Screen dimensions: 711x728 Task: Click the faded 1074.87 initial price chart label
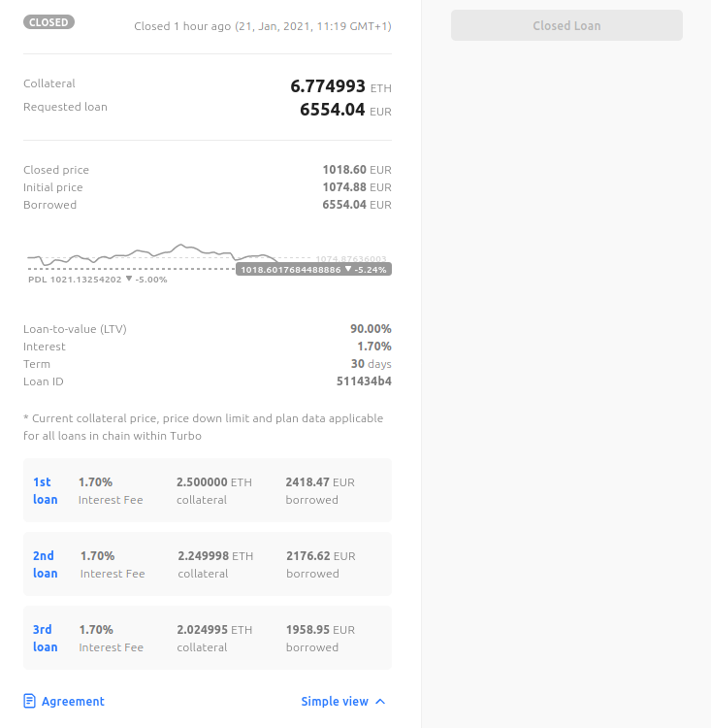coord(350,258)
